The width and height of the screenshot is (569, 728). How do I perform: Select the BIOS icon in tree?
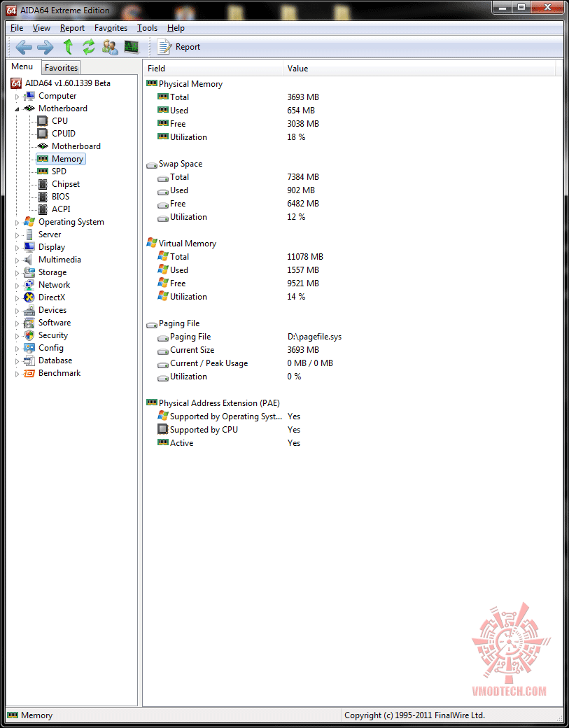(x=43, y=197)
